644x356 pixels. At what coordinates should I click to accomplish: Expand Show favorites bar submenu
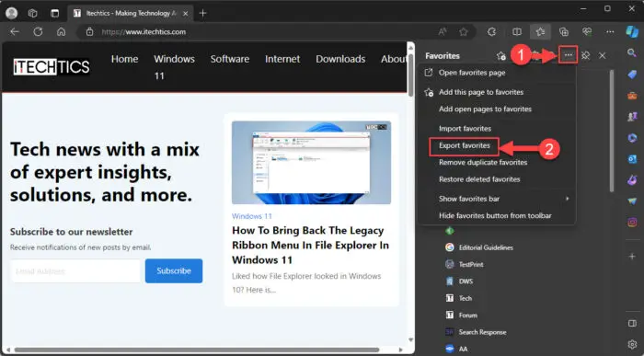(x=497, y=199)
